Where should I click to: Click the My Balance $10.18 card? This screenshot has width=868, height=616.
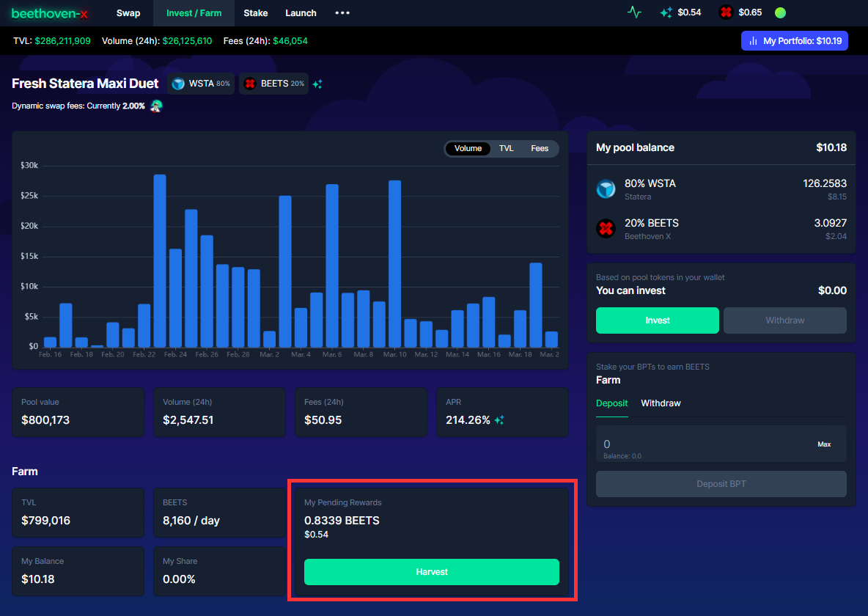point(78,571)
